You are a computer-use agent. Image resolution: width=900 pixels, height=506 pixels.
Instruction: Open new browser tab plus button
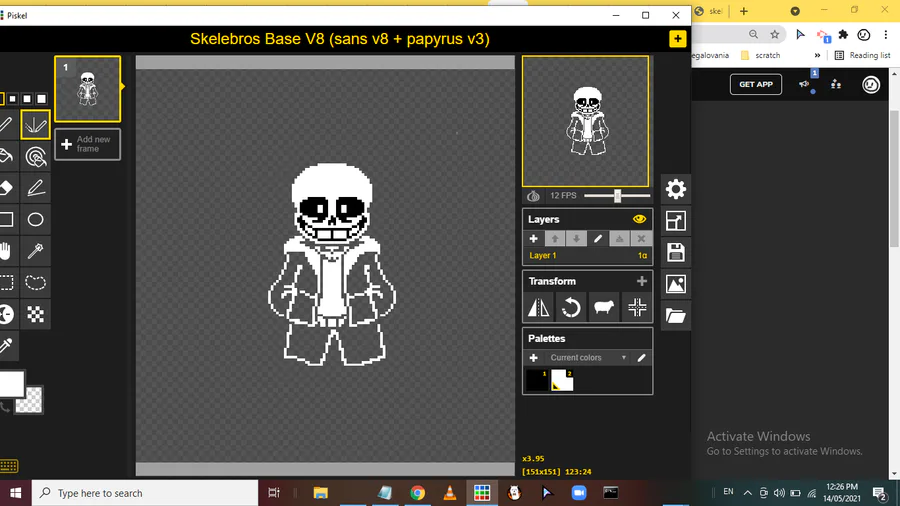coord(744,11)
